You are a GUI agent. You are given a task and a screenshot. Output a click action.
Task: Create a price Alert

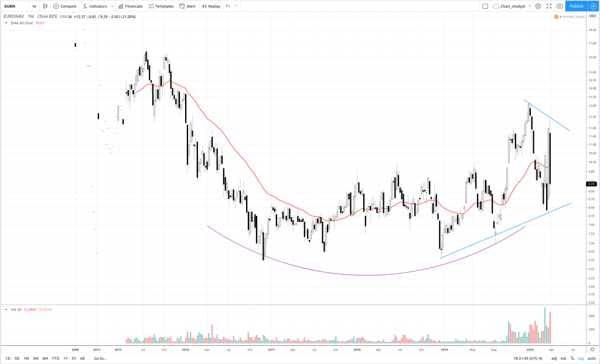click(x=187, y=6)
